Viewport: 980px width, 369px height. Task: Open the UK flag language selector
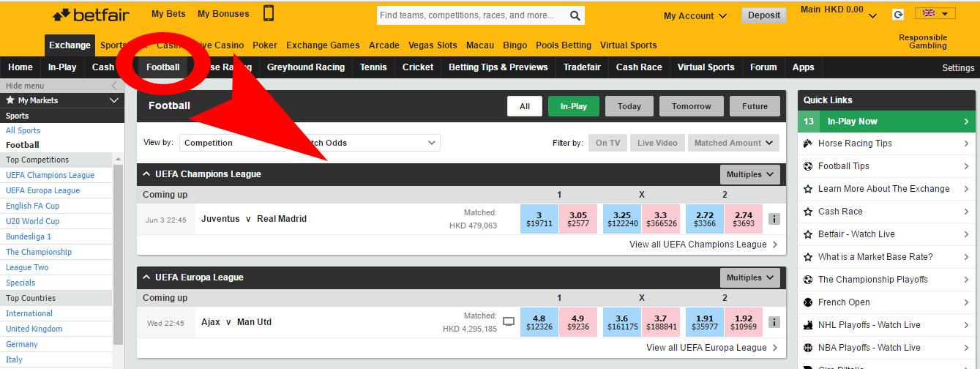click(x=935, y=14)
